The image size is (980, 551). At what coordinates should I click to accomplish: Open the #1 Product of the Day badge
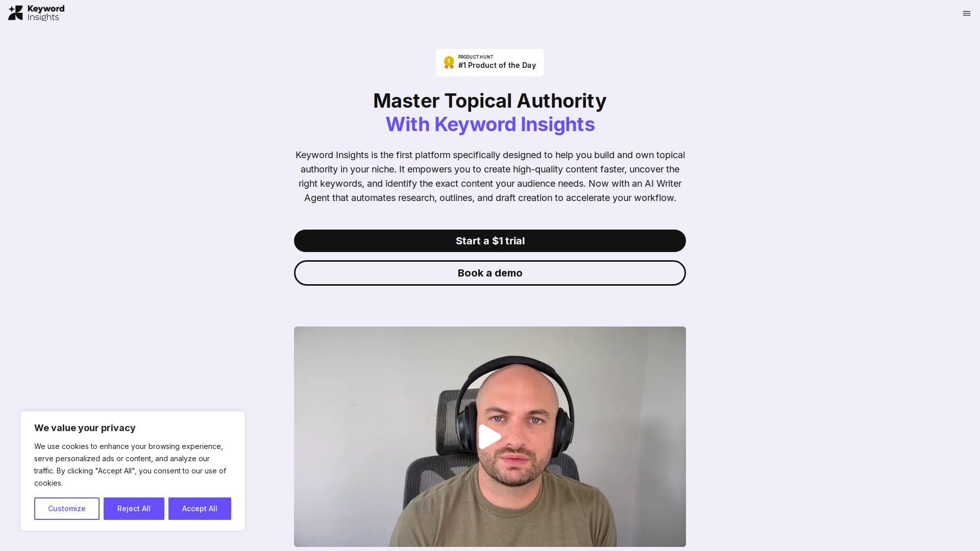(489, 63)
